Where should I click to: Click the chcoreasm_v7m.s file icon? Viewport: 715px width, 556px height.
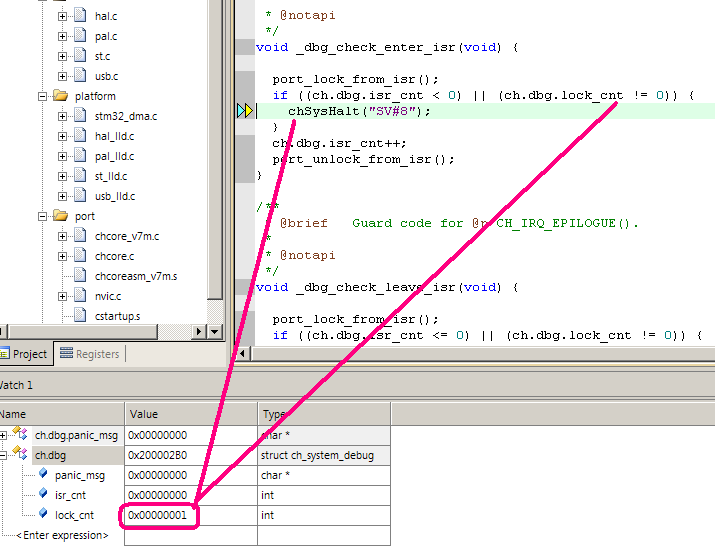click(80, 275)
